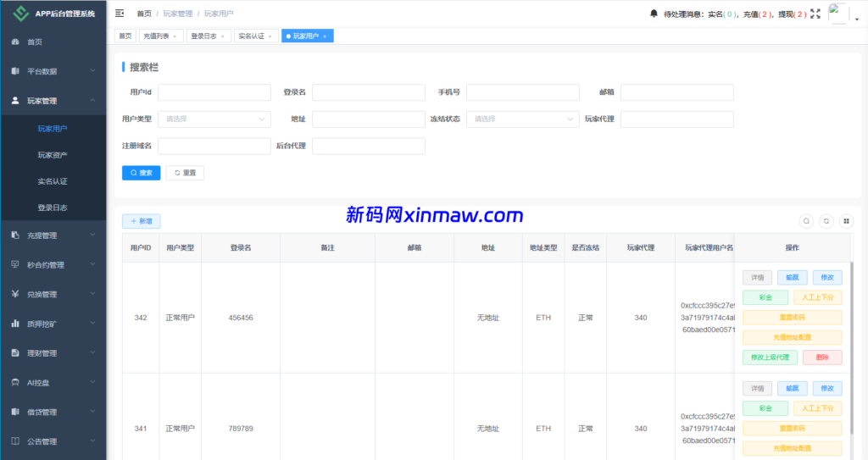Select 玩家用户 in the sidebar submenu
The height and width of the screenshot is (460, 868).
click(x=53, y=129)
